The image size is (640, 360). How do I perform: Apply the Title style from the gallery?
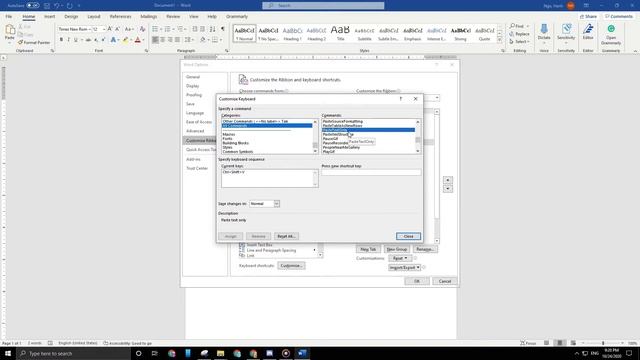pyautogui.click(x=340, y=33)
